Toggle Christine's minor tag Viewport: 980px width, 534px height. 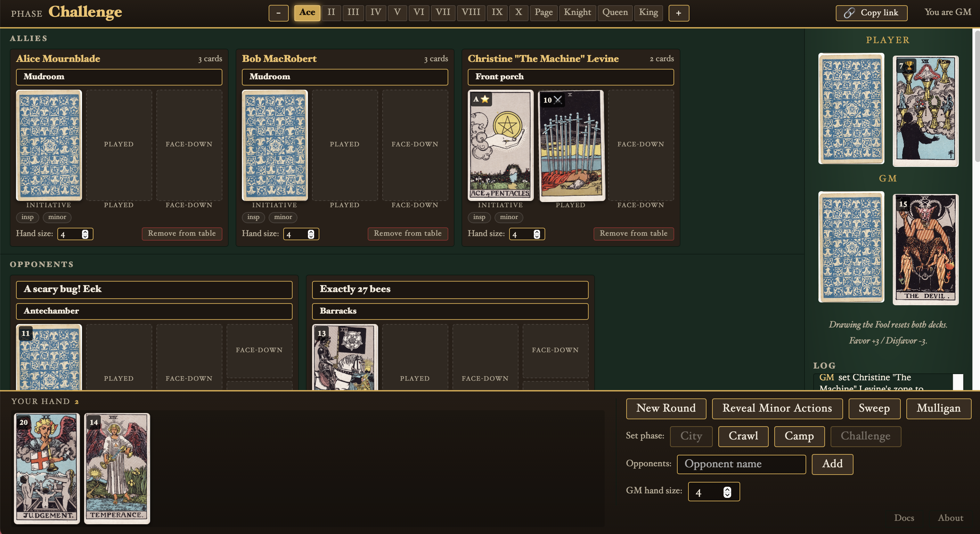point(509,217)
